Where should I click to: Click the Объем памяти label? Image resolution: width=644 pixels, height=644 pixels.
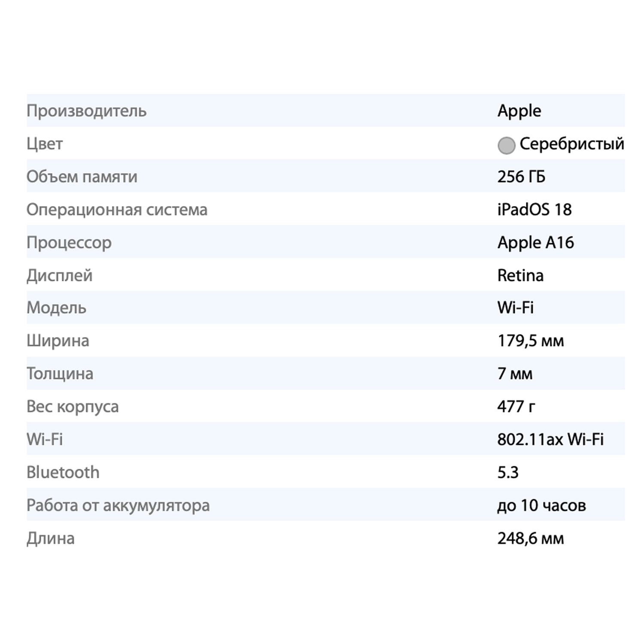tap(82, 176)
